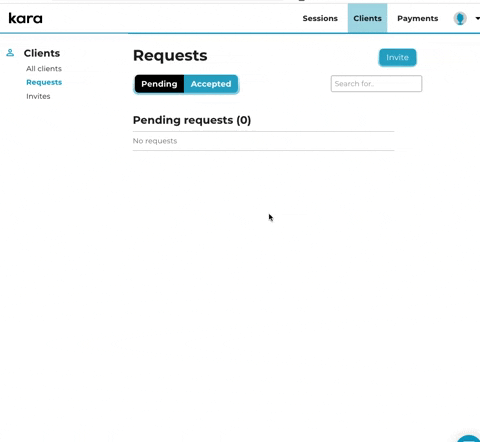
Task: Open Invites in the sidebar
Action: (38, 96)
